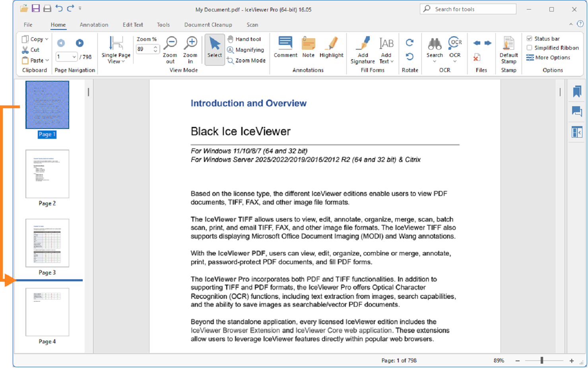Click the status bar zoom slider handle
Viewport: 588px width, 368px height.
pyautogui.click(x=542, y=360)
